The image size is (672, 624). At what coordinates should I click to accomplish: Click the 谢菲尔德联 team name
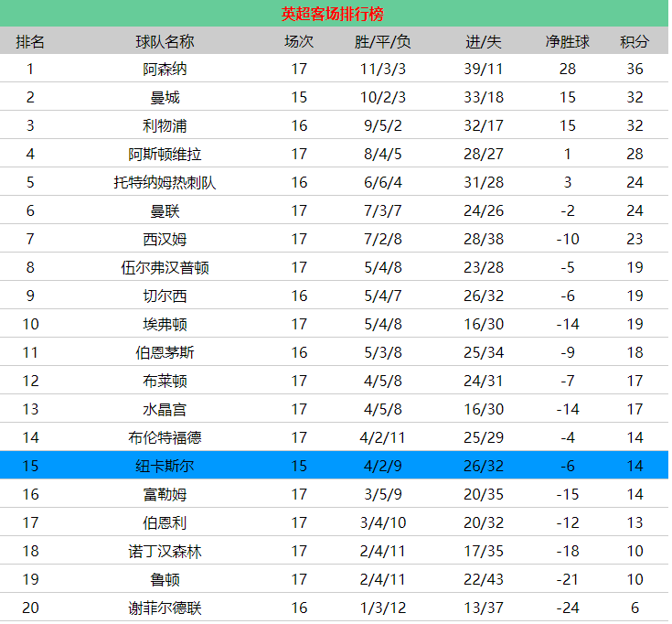(165, 608)
